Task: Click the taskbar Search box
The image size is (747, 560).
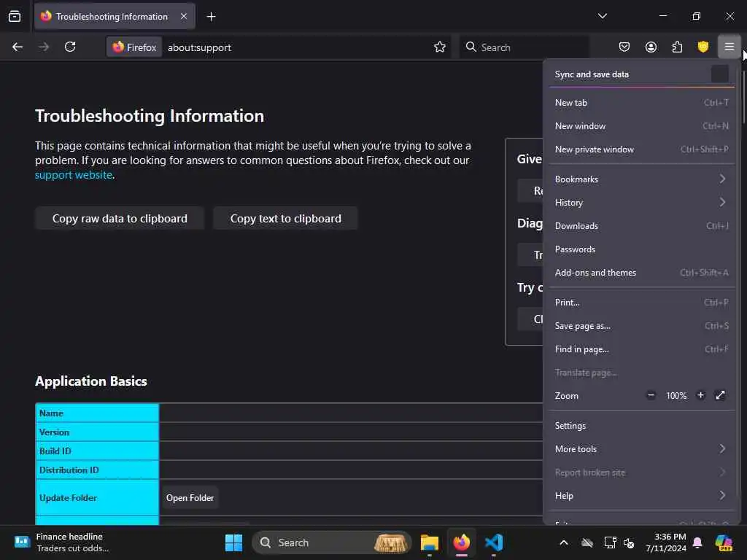Action: pos(332,542)
